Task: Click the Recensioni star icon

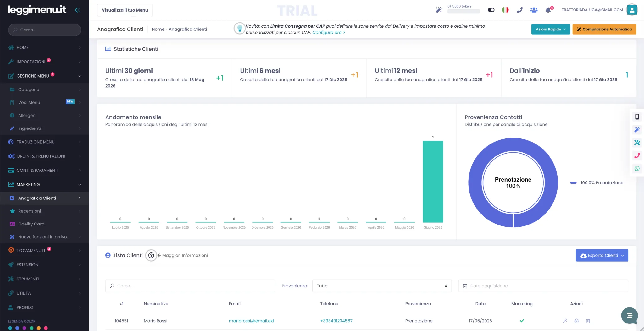Action: [x=12, y=211]
